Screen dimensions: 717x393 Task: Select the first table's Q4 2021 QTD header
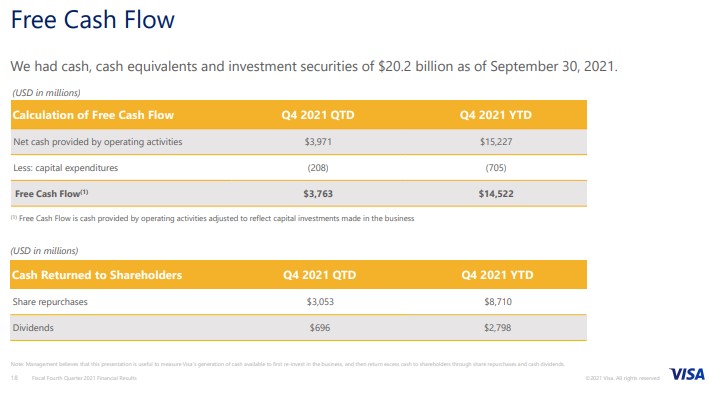[318, 115]
